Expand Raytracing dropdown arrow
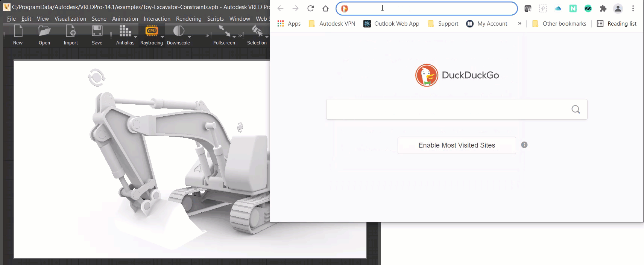644x265 pixels. pyautogui.click(x=162, y=37)
